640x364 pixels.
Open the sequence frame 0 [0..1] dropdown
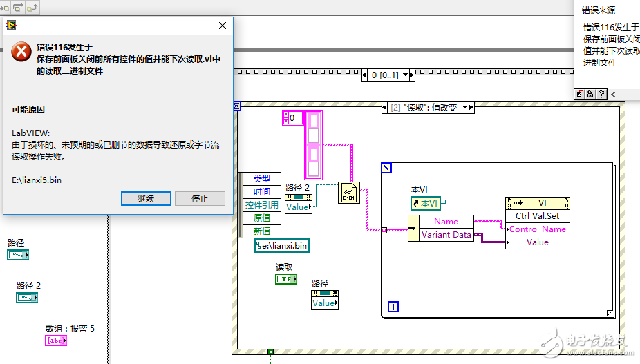405,75
